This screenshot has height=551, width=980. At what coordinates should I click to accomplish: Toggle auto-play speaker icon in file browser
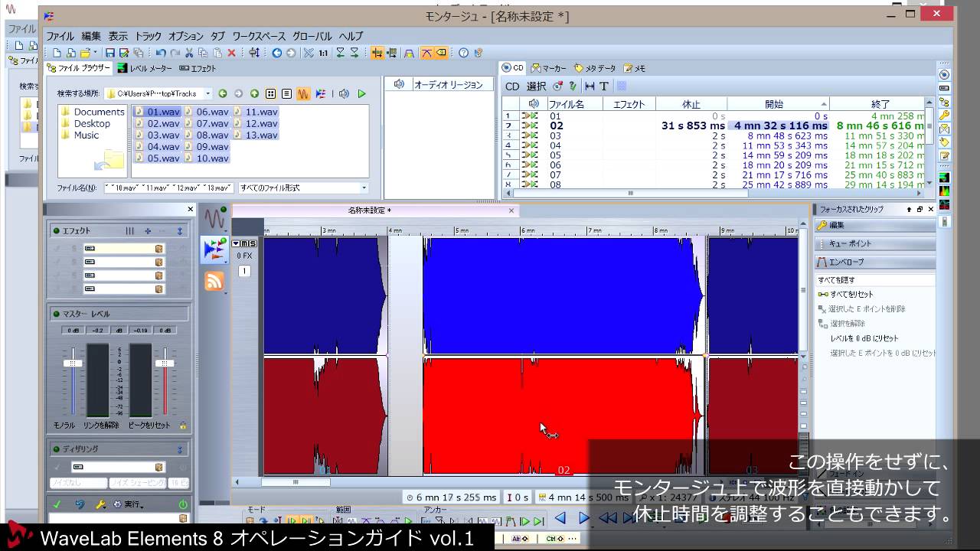[345, 93]
